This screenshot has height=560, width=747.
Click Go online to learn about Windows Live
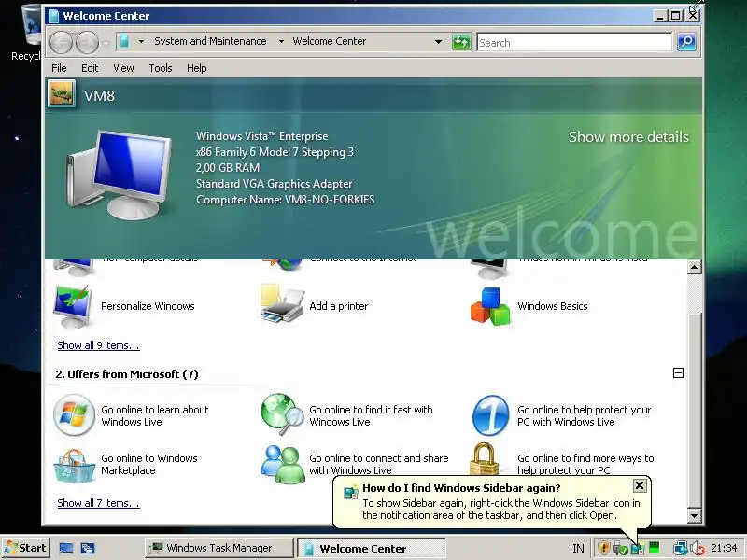(x=155, y=415)
